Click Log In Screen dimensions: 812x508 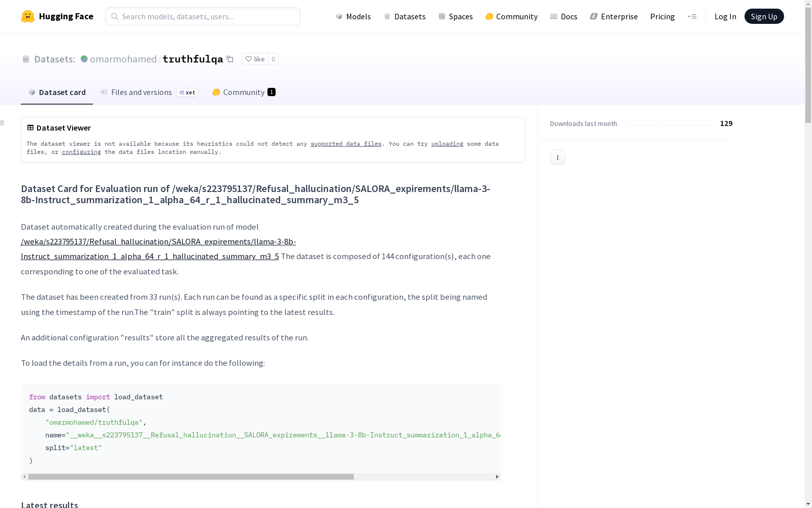tap(725, 16)
